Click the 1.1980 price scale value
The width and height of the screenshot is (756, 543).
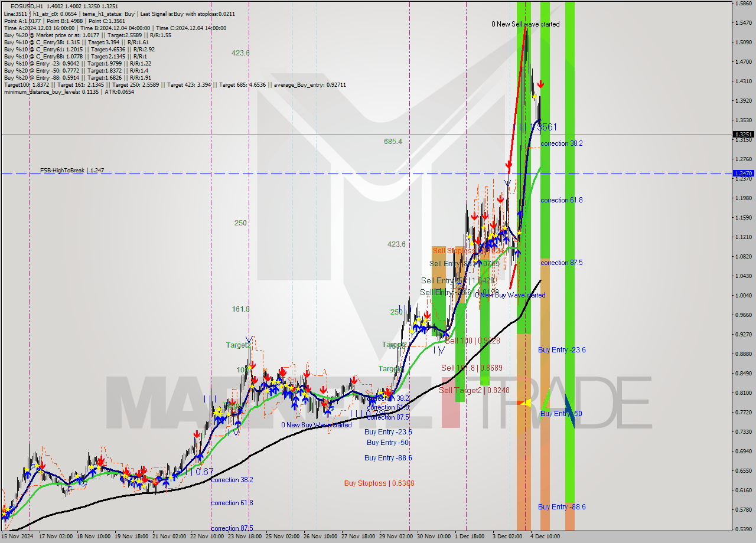click(743, 198)
